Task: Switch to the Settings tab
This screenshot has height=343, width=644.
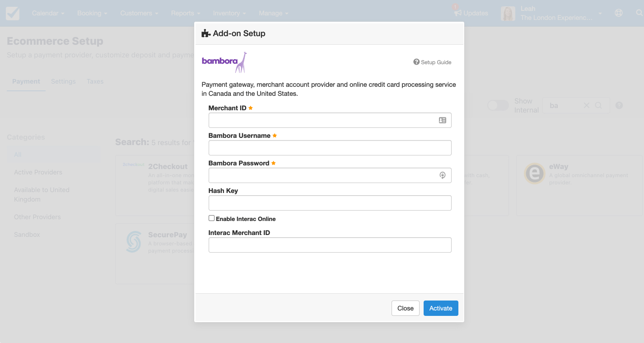Action: [63, 81]
